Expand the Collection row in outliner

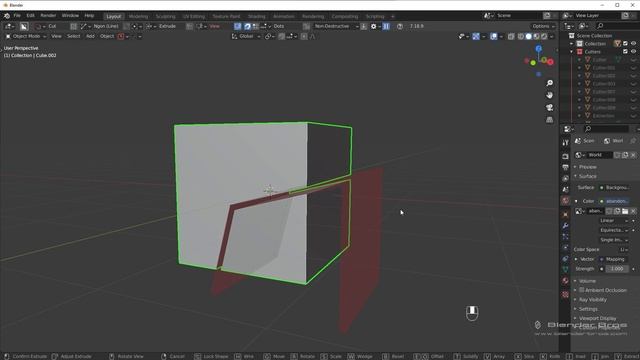(572, 44)
